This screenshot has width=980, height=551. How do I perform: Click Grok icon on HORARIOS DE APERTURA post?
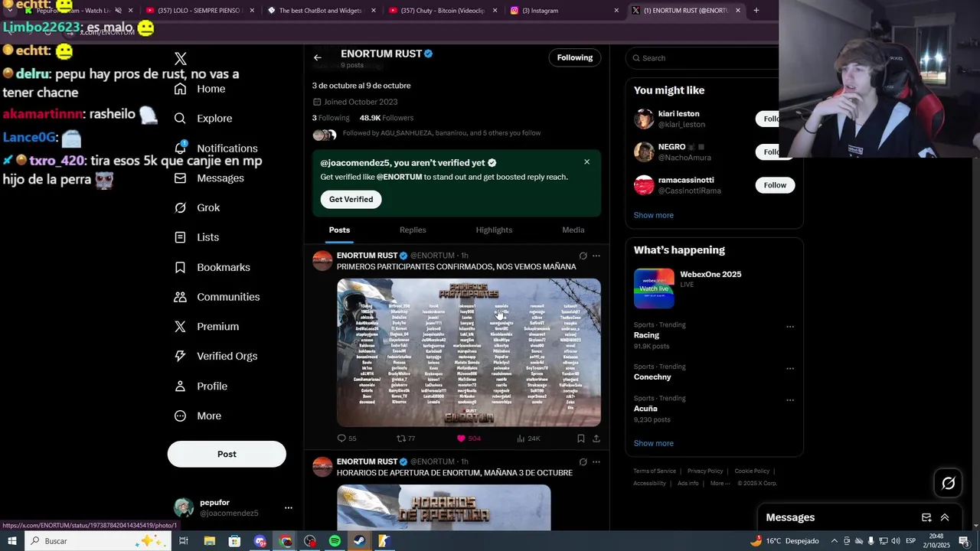(583, 462)
